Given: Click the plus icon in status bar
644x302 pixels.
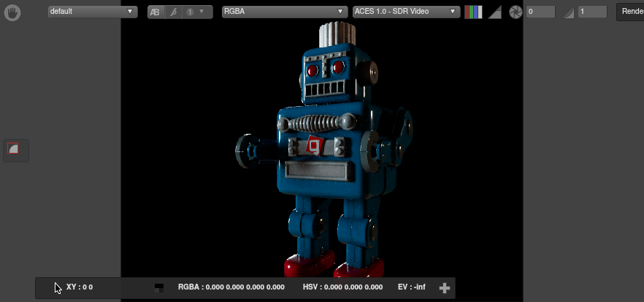Looking at the screenshot, I should click(445, 288).
